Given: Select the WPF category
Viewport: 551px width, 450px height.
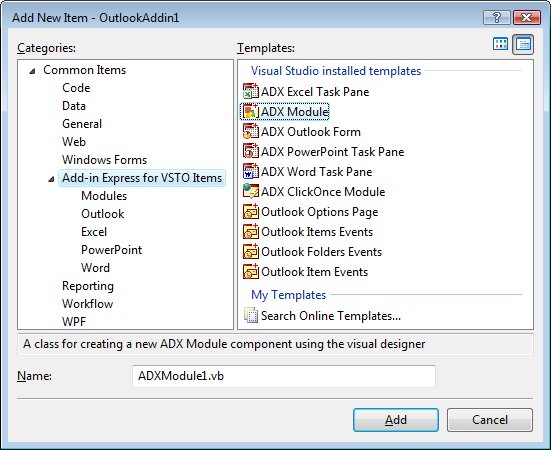Looking at the screenshot, I should click(74, 321).
